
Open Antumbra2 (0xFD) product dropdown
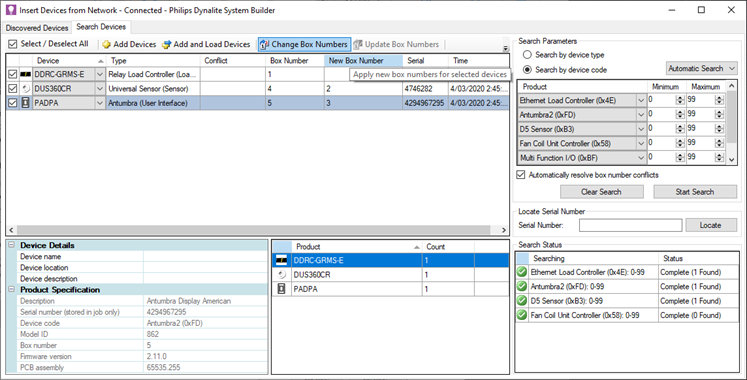tap(641, 115)
